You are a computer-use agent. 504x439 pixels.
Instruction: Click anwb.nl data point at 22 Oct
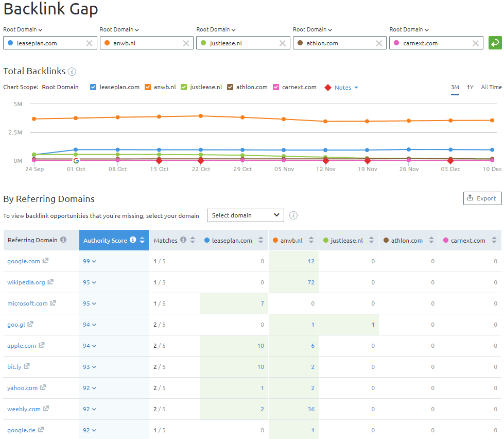coord(201,116)
